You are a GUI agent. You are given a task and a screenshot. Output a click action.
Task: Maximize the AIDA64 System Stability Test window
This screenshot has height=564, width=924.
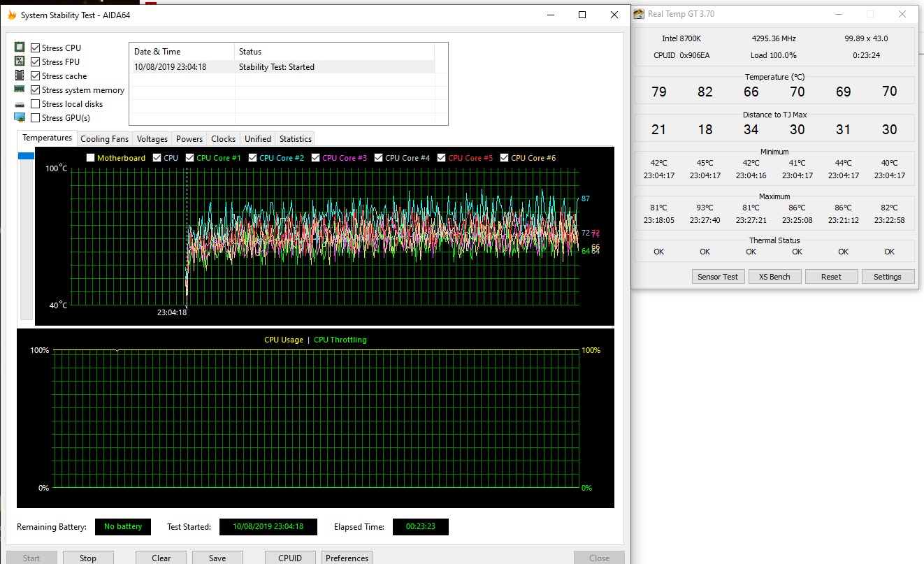pyautogui.click(x=582, y=15)
